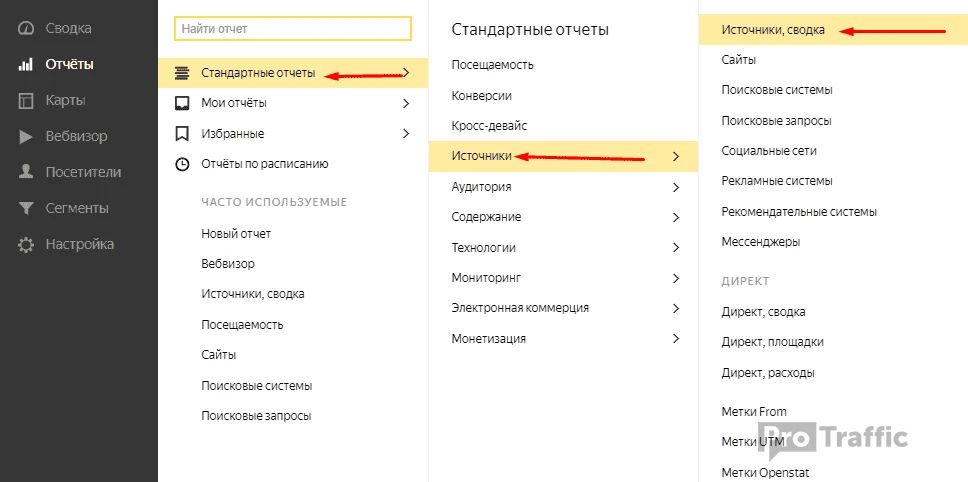Open Карты in the sidebar
This screenshot has height=482, width=968.
65,101
